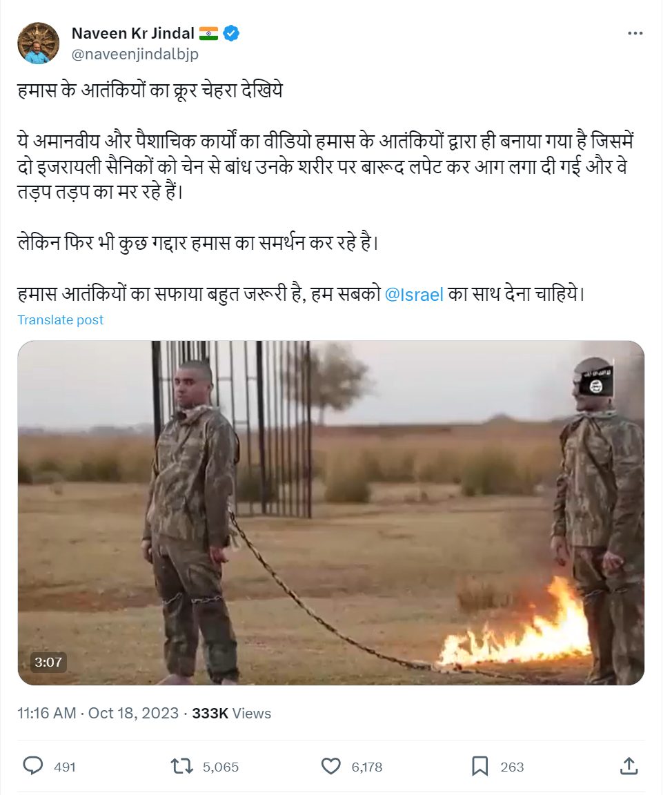Click the repost arrows icon

coord(182,765)
